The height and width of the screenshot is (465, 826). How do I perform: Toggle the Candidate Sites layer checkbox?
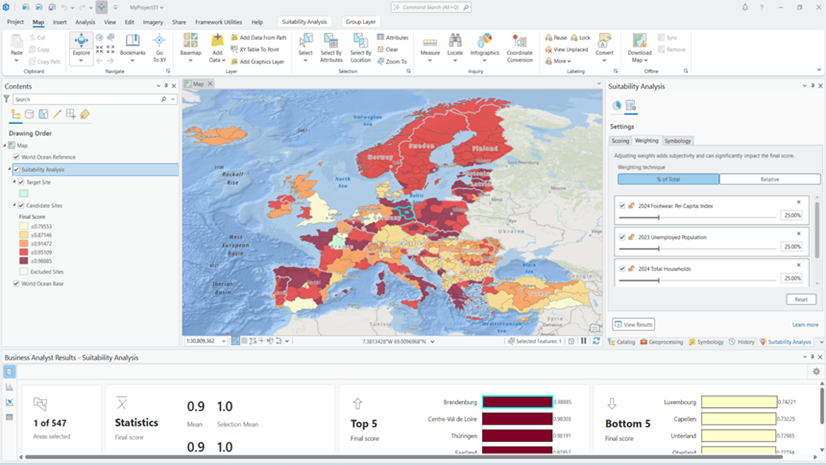click(x=22, y=205)
